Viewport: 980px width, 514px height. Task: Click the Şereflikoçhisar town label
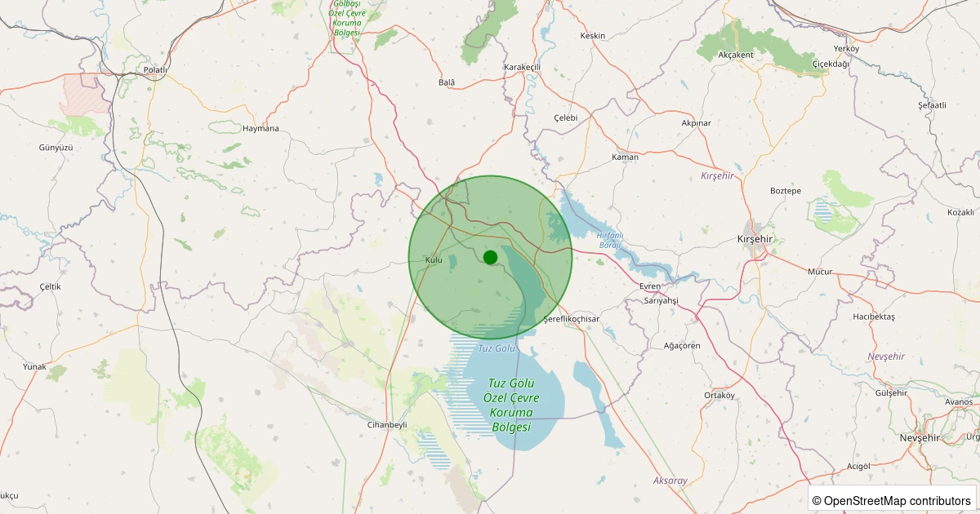point(571,318)
